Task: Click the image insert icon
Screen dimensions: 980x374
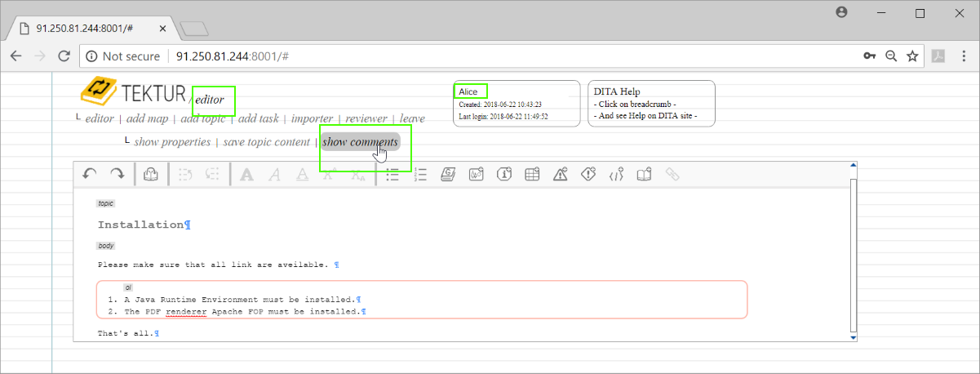Action: [477, 174]
